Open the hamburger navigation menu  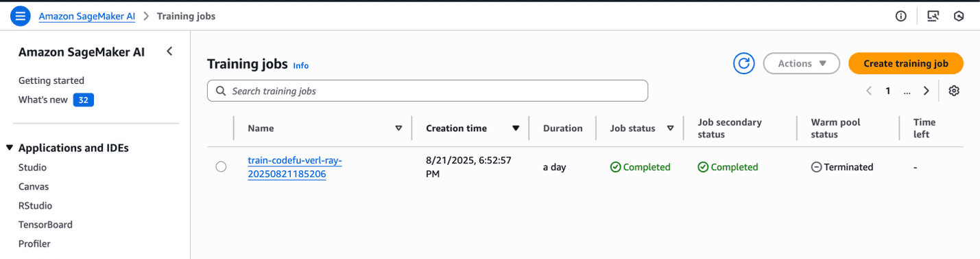coord(21,16)
